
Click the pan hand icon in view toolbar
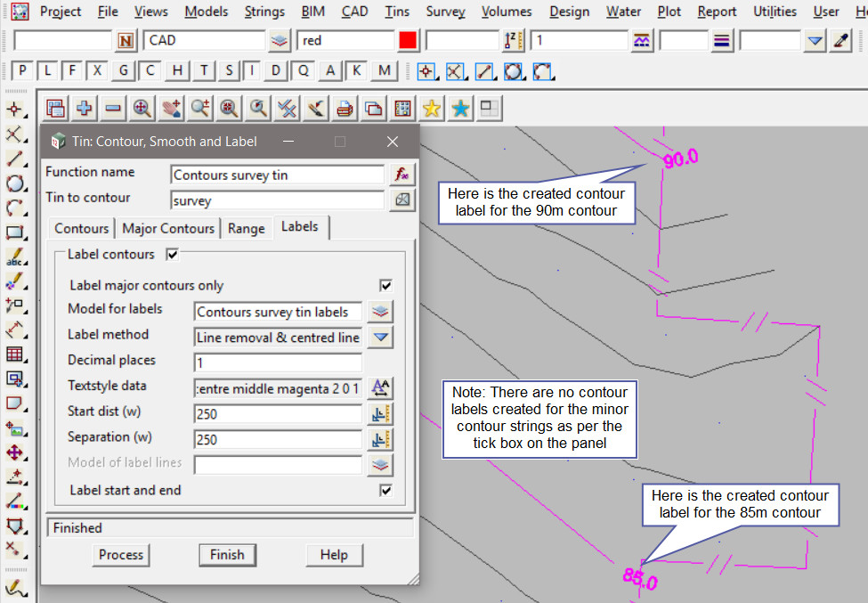[171, 108]
